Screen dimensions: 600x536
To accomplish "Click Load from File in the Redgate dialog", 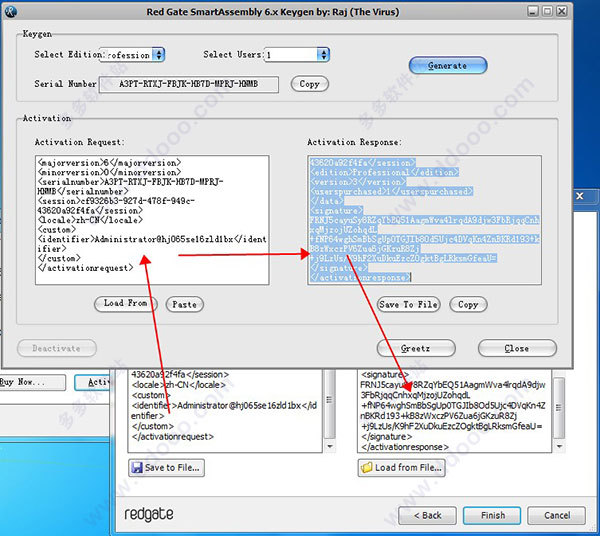I will (401, 468).
